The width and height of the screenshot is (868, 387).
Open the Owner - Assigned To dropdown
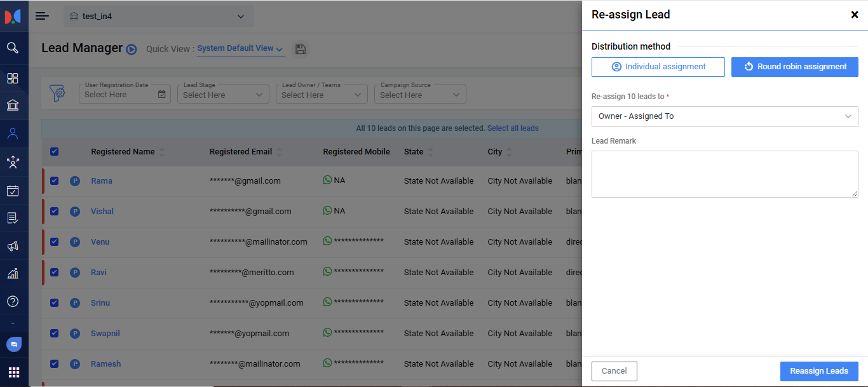click(x=724, y=116)
